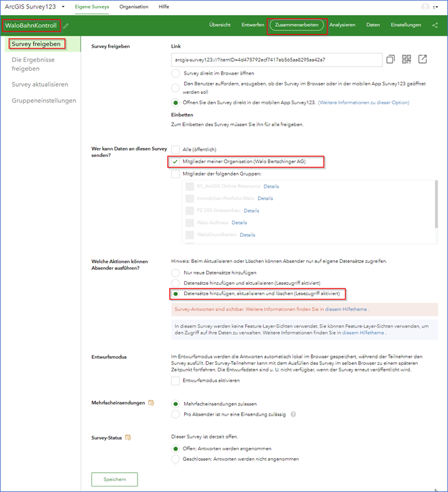Enable Entwurfsmodus aktivieren checkbox
448x492 pixels.
click(175, 381)
